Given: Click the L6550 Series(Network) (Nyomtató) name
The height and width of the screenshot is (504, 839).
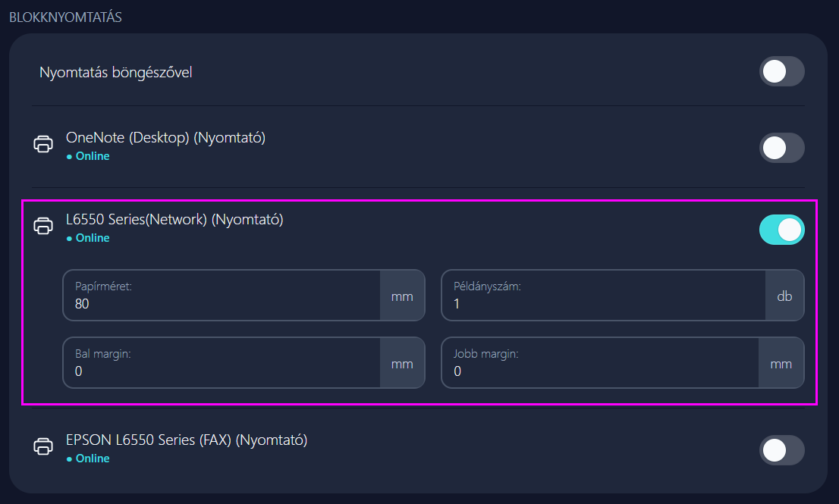Looking at the screenshot, I should 174,220.
